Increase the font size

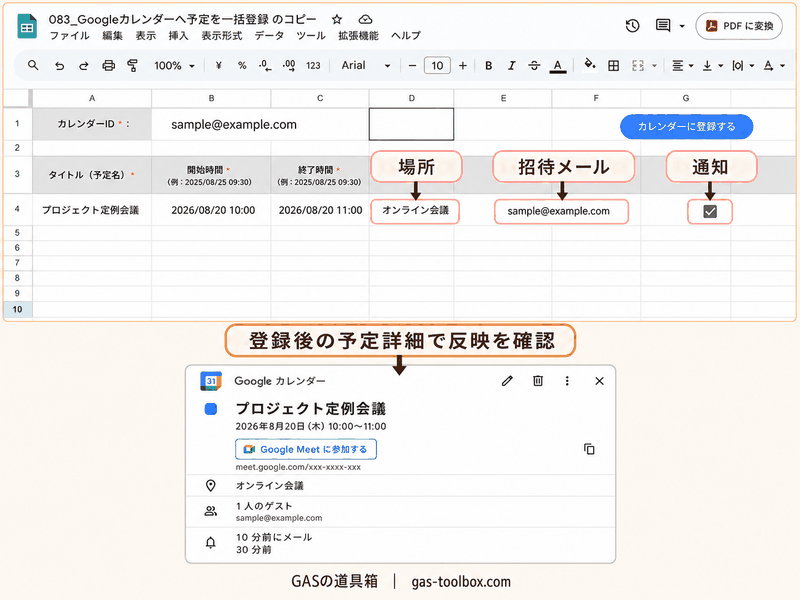pyautogui.click(x=463, y=65)
